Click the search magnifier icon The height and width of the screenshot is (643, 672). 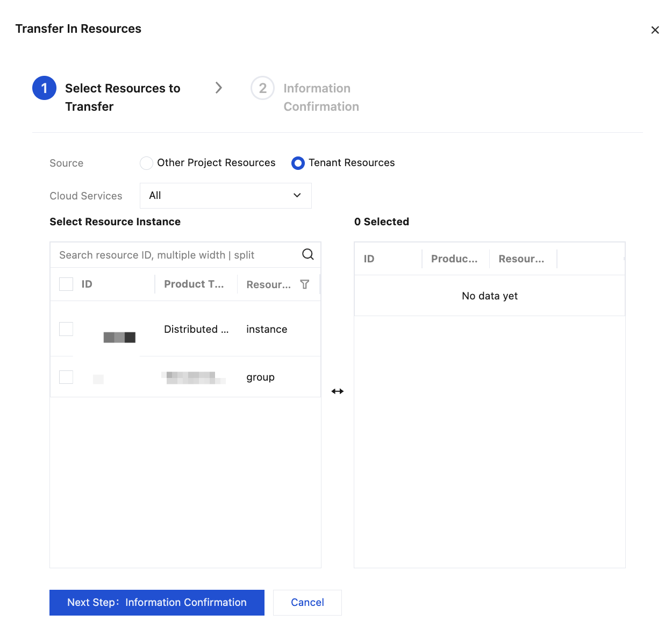(x=308, y=254)
